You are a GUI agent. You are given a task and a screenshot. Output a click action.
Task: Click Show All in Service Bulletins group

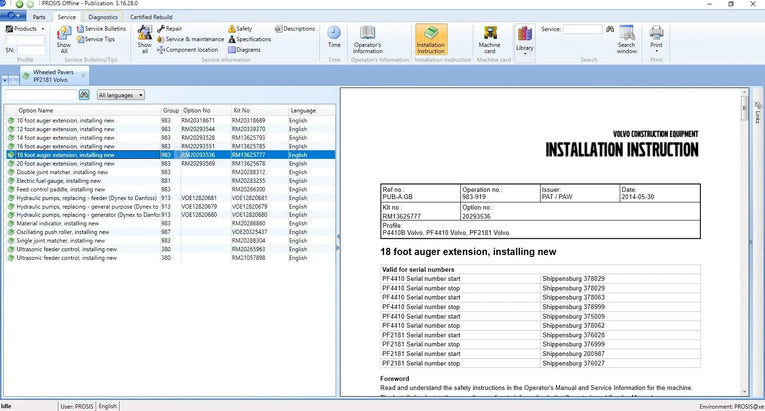coord(64,41)
